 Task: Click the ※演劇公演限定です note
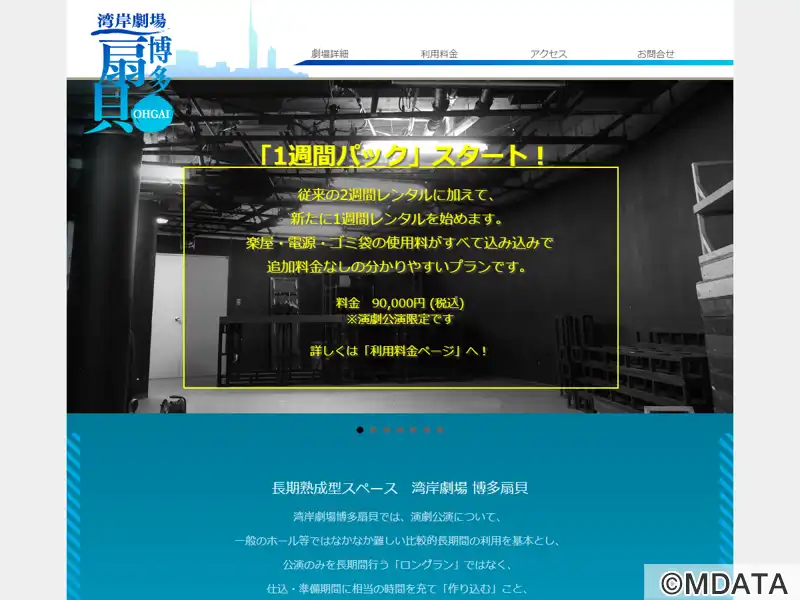click(400, 319)
